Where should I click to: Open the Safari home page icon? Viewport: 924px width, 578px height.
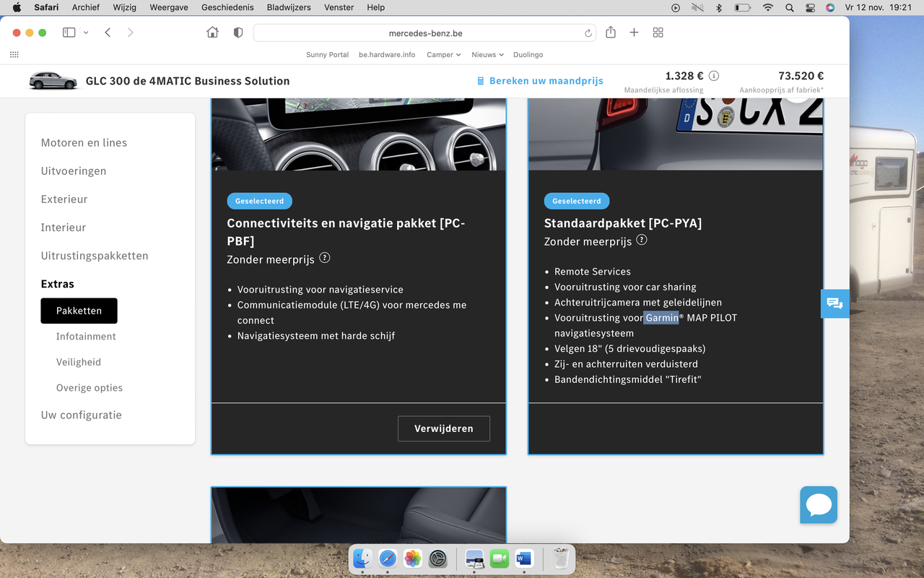click(212, 33)
